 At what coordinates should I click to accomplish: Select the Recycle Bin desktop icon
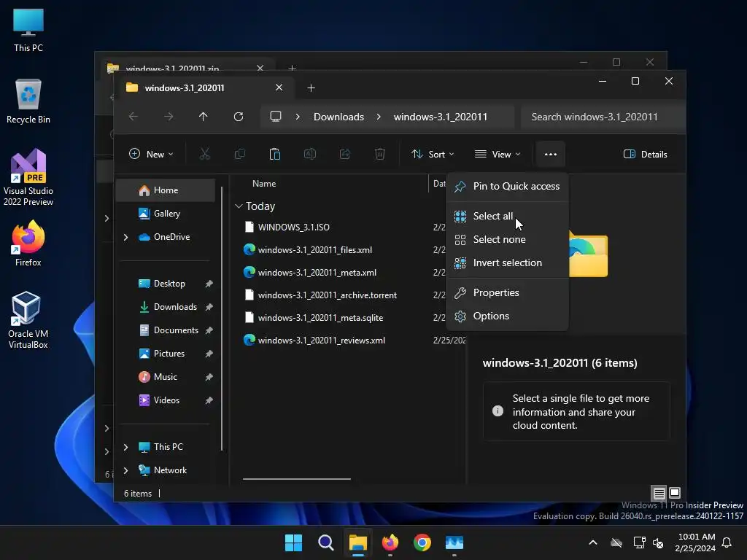click(x=28, y=101)
